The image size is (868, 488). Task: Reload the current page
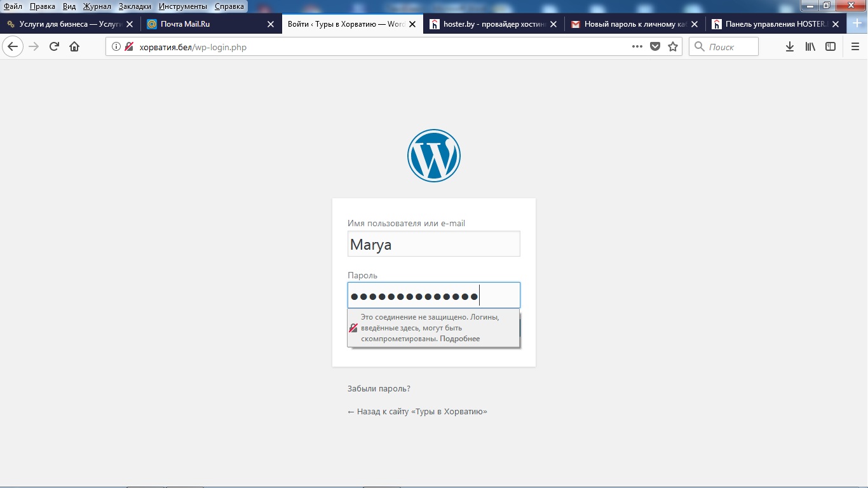(54, 46)
